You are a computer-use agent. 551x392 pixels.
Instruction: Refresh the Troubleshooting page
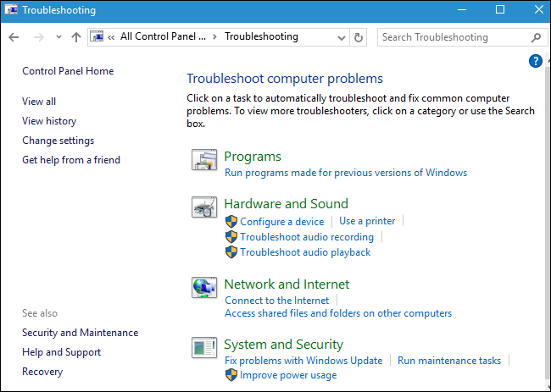(x=359, y=37)
